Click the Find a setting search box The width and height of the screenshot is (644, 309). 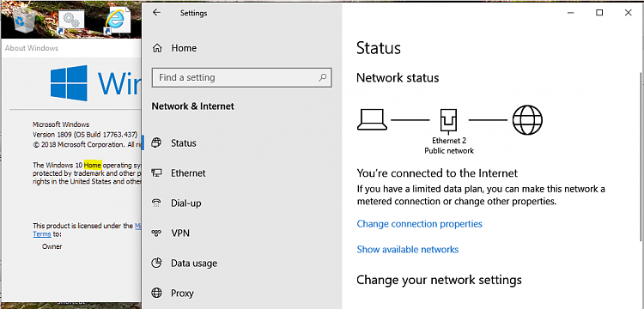241,77
